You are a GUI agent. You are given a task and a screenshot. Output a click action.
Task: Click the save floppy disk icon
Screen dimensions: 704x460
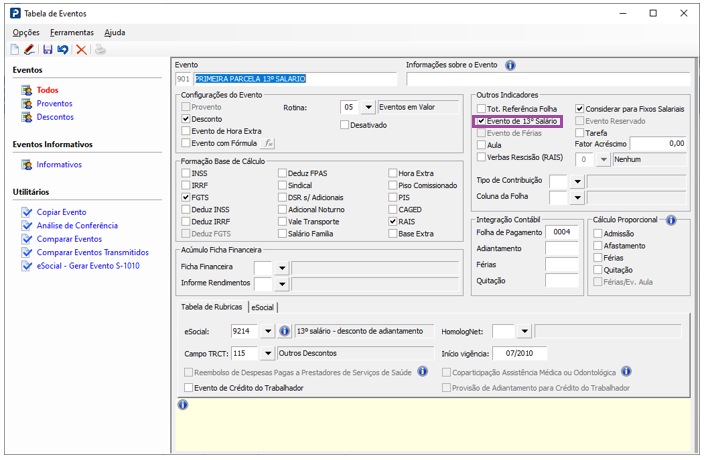click(47, 49)
